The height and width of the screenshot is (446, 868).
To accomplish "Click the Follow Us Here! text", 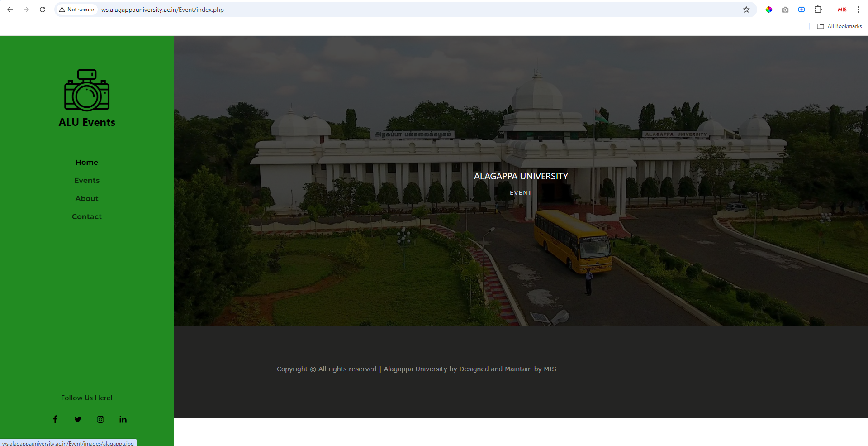I will pyautogui.click(x=87, y=398).
